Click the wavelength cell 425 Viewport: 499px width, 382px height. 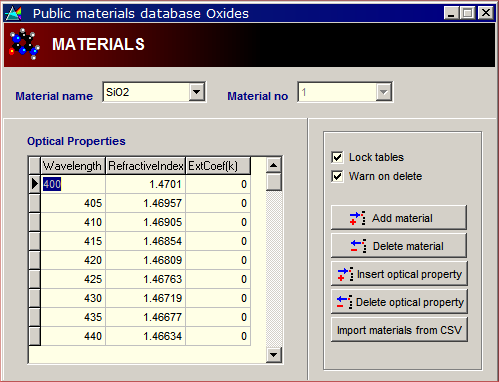[73, 279]
